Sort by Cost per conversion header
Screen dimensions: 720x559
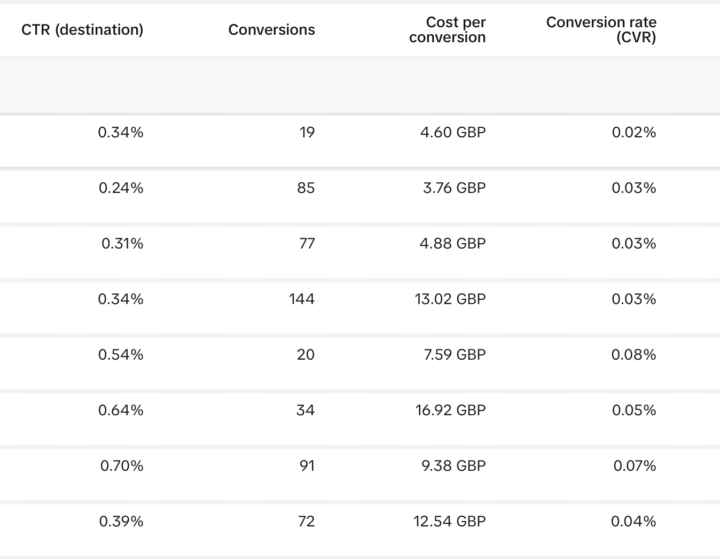pos(447,30)
